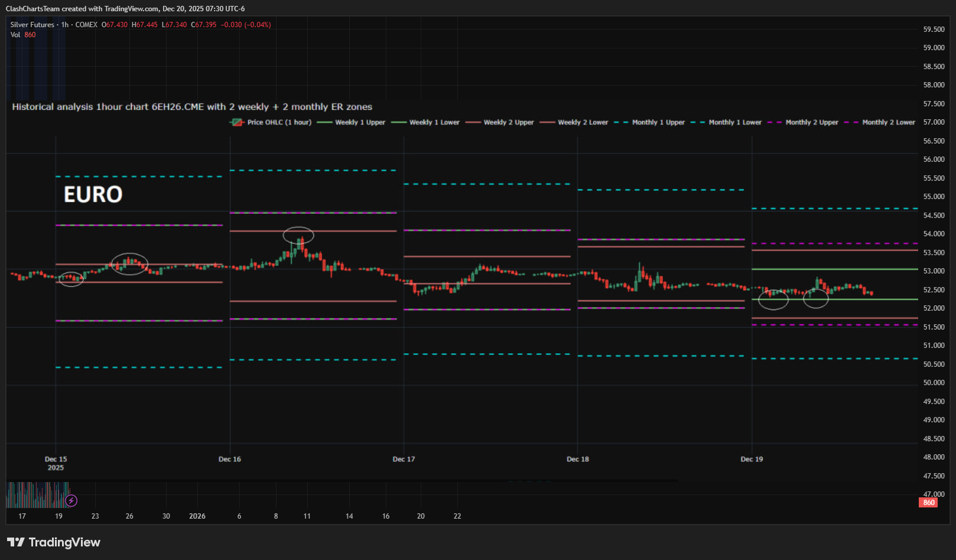This screenshot has height=560, width=956.
Task: Select the Dec 17 date label
Action: point(404,459)
